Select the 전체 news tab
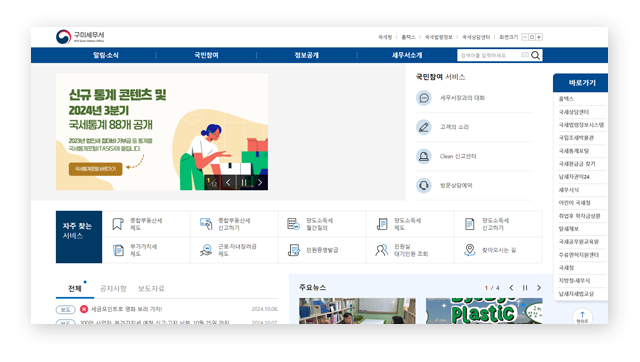The width and height of the screenshot is (640, 362). (75, 289)
